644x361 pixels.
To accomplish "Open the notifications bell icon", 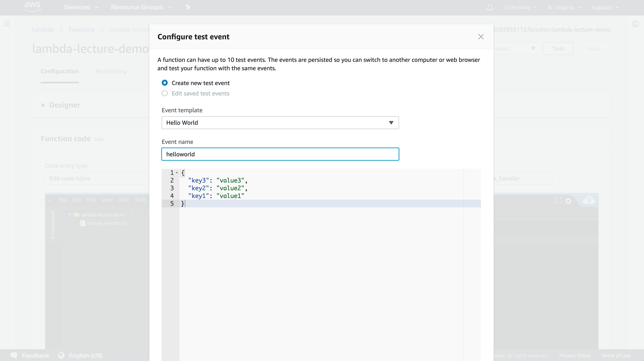I will click(490, 8).
